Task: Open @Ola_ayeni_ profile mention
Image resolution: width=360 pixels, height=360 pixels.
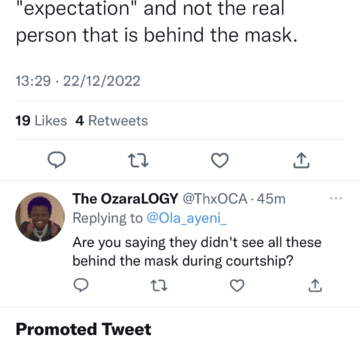Action: 187,218
